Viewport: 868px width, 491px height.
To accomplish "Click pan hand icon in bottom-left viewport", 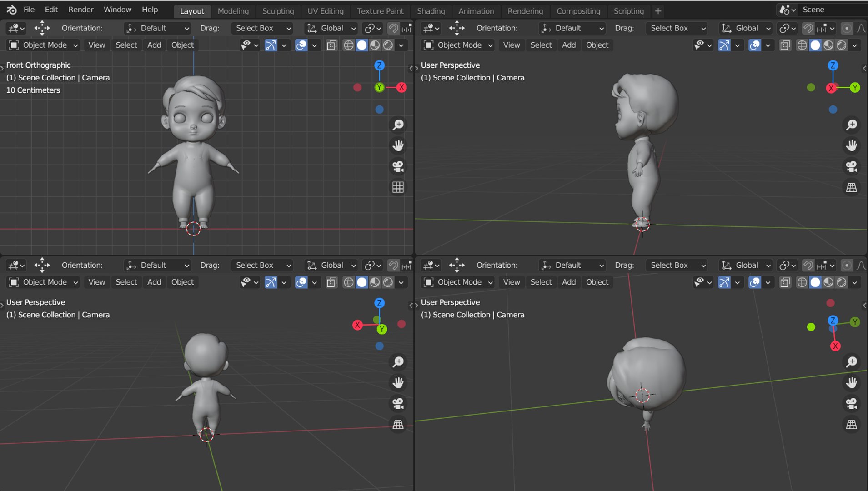I will pyautogui.click(x=398, y=383).
